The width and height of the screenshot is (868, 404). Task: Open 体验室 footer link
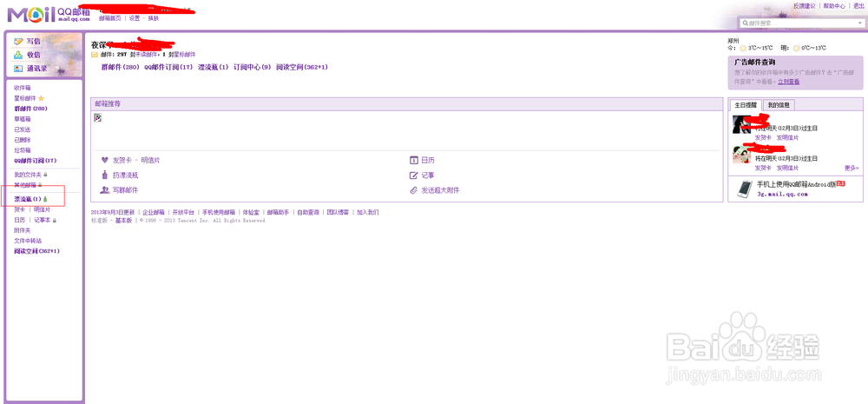251,212
